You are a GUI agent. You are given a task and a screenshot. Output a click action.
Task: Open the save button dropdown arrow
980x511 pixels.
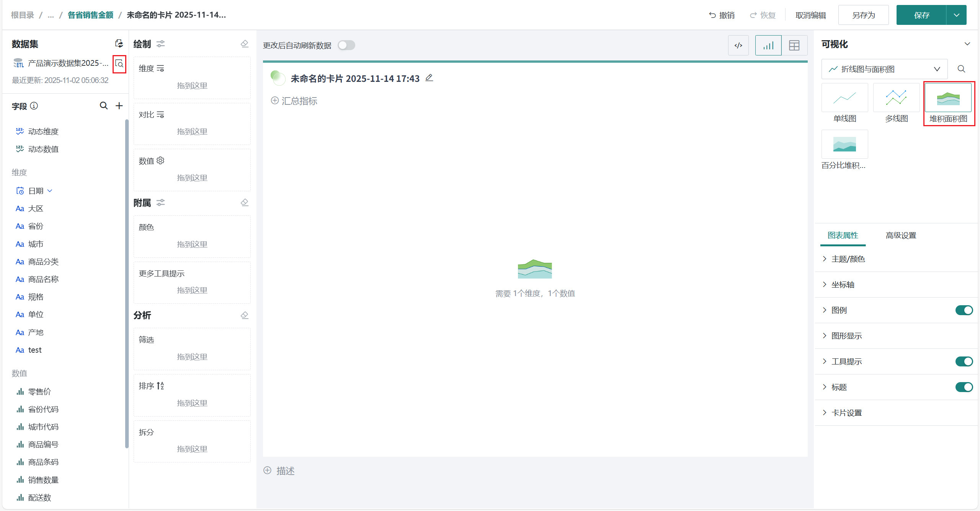tap(956, 15)
